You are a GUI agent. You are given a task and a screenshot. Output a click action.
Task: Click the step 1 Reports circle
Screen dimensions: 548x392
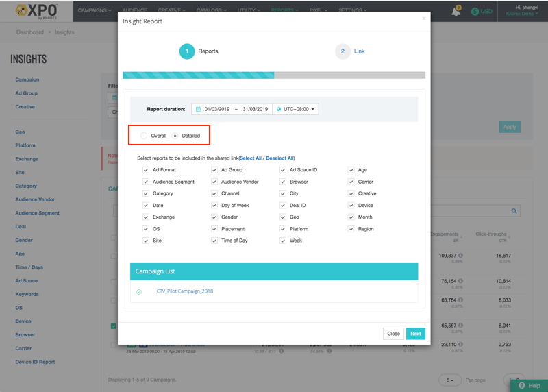click(x=187, y=51)
